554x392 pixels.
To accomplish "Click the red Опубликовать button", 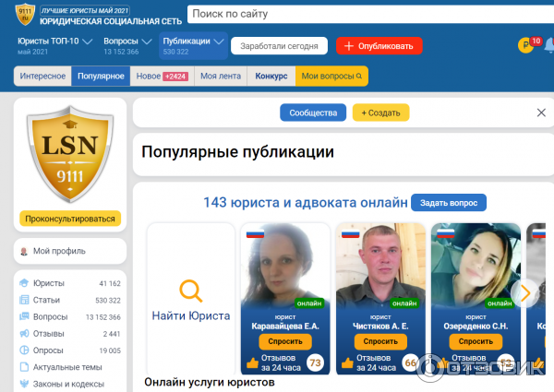I will click(379, 46).
